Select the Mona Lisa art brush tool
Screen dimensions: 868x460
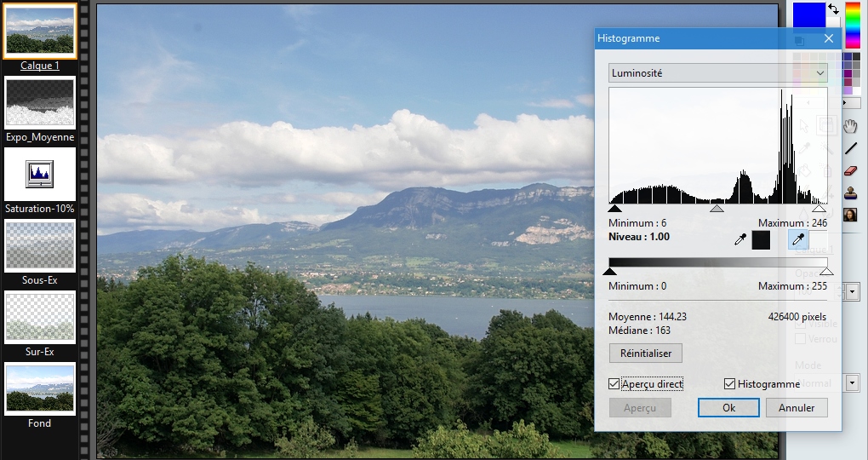[850, 215]
